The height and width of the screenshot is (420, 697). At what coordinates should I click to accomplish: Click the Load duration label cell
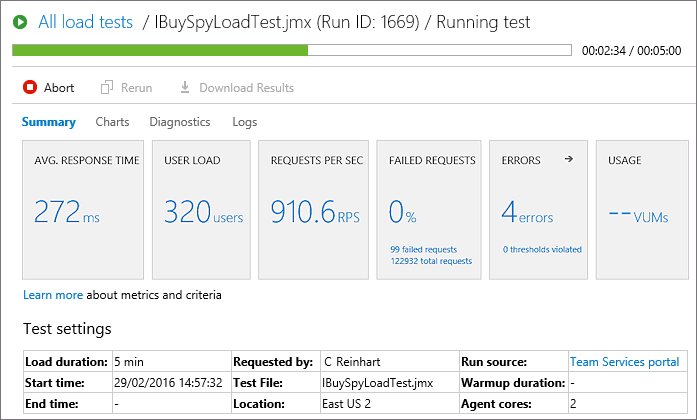point(68,362)
